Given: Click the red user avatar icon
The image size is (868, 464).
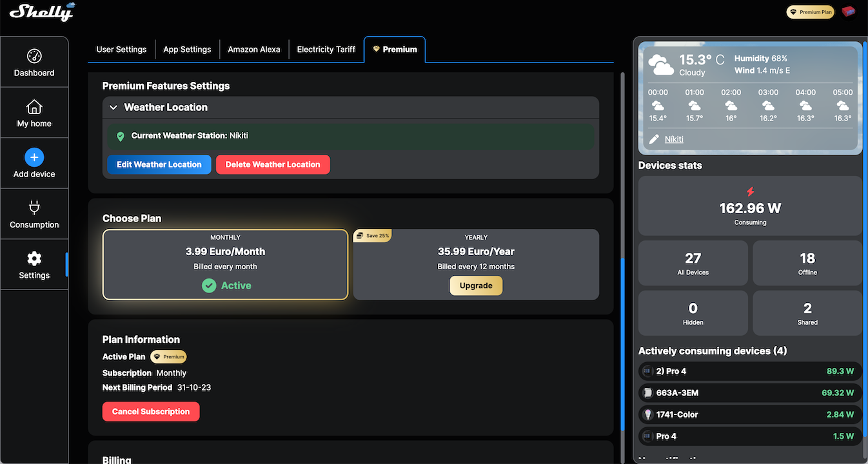Looking at the screenshot, I should tap(849, 12).
